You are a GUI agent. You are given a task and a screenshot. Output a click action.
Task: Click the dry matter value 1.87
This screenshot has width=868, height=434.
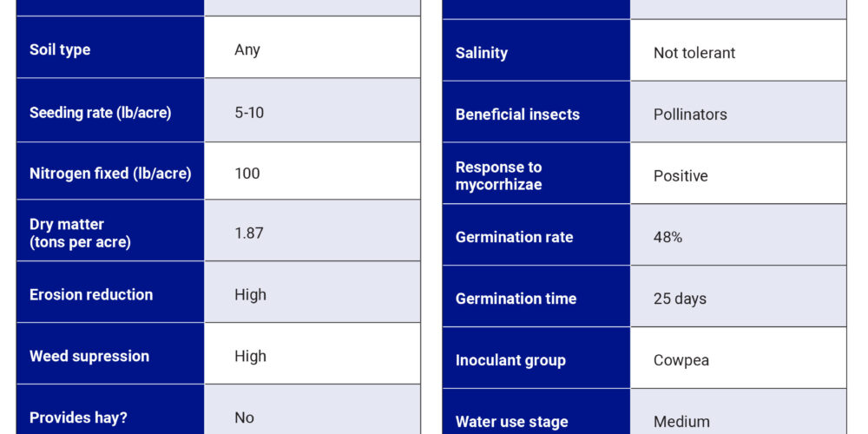tap(249, 233)
